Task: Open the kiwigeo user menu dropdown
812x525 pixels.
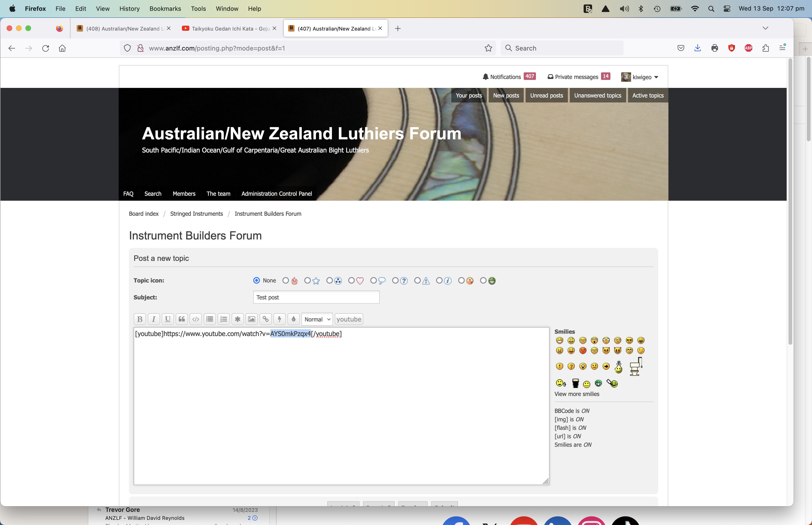Action: 640,77
